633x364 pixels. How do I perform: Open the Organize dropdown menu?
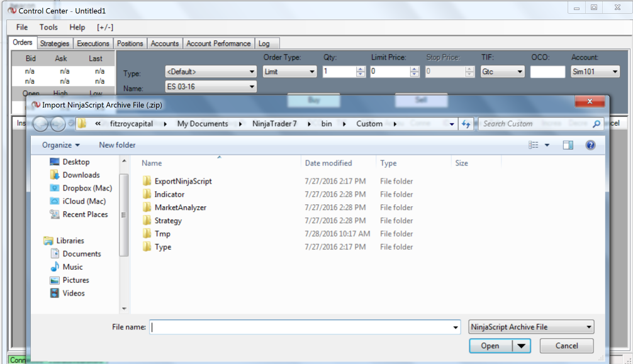click(x=61, y=145)
